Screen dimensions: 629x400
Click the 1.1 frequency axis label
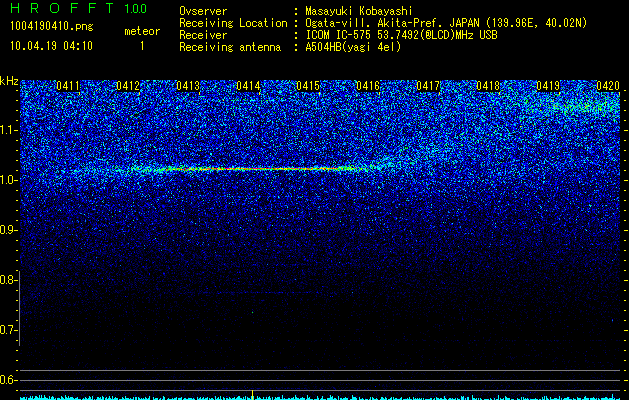7,130
